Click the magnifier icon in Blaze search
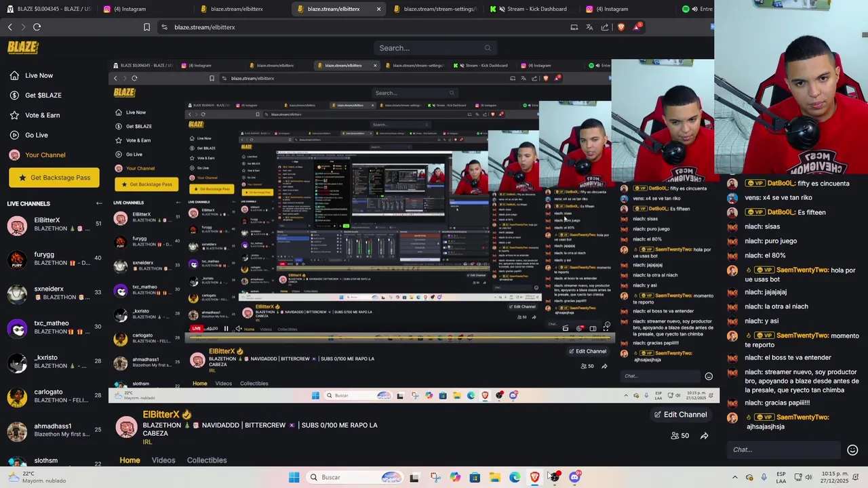The width and height of the screenshot is (868, 488). click(487, 48)
